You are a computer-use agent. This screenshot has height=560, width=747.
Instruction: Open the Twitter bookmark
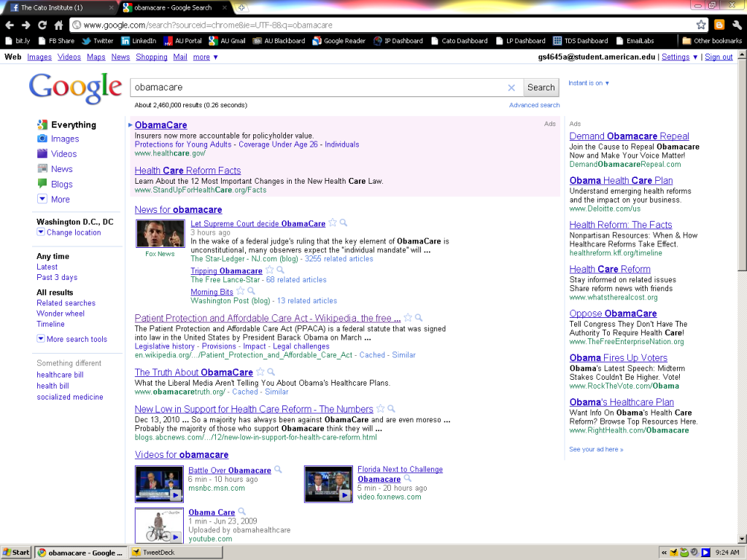tap(98, 41)
